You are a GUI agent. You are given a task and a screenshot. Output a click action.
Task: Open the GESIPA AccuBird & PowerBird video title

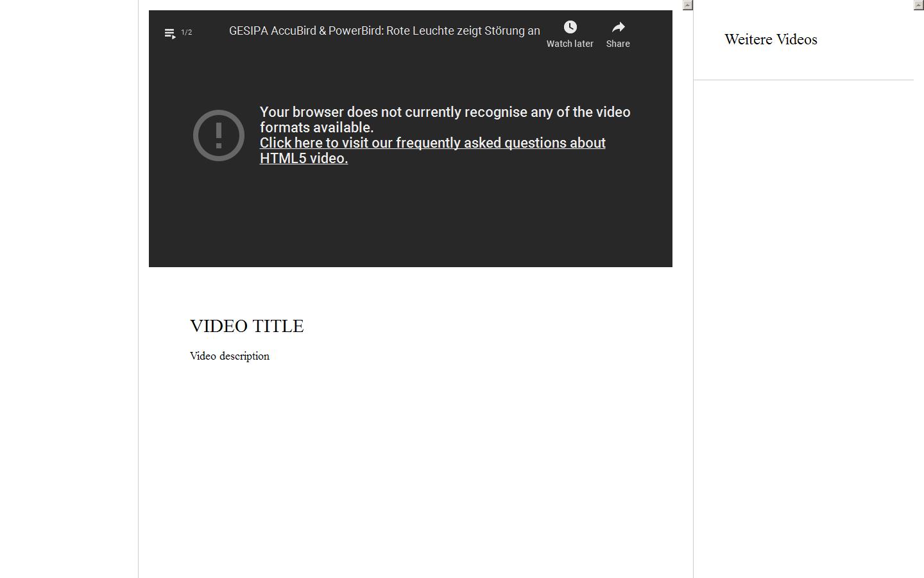(384, 31)
